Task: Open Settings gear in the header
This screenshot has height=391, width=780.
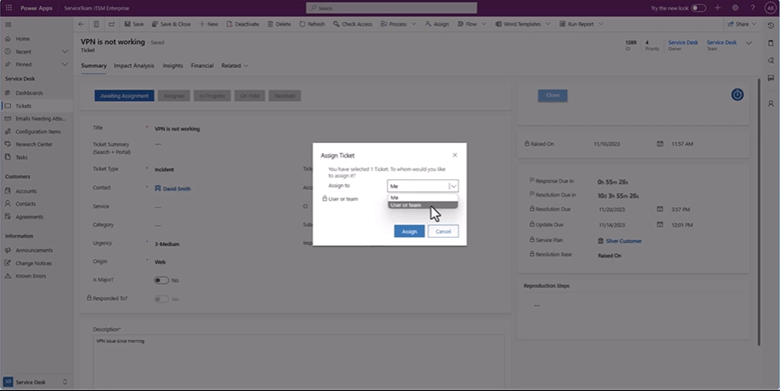Action: click(x=735, y=8)
